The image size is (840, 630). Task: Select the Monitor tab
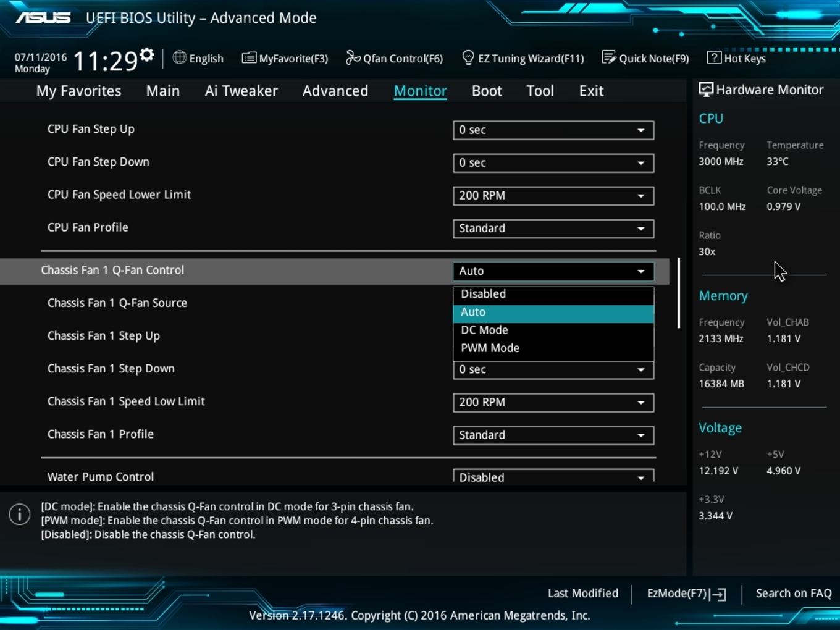tap(421, 91)
